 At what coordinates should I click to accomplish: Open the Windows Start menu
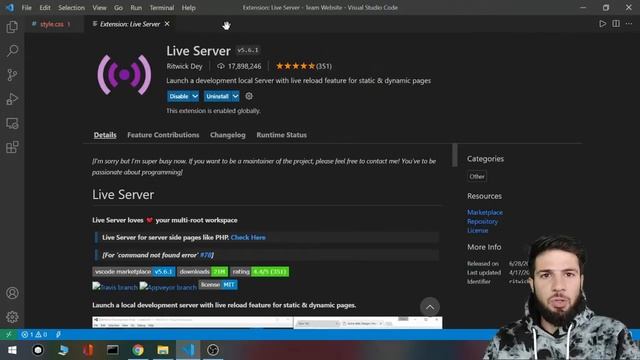point(12,350)
